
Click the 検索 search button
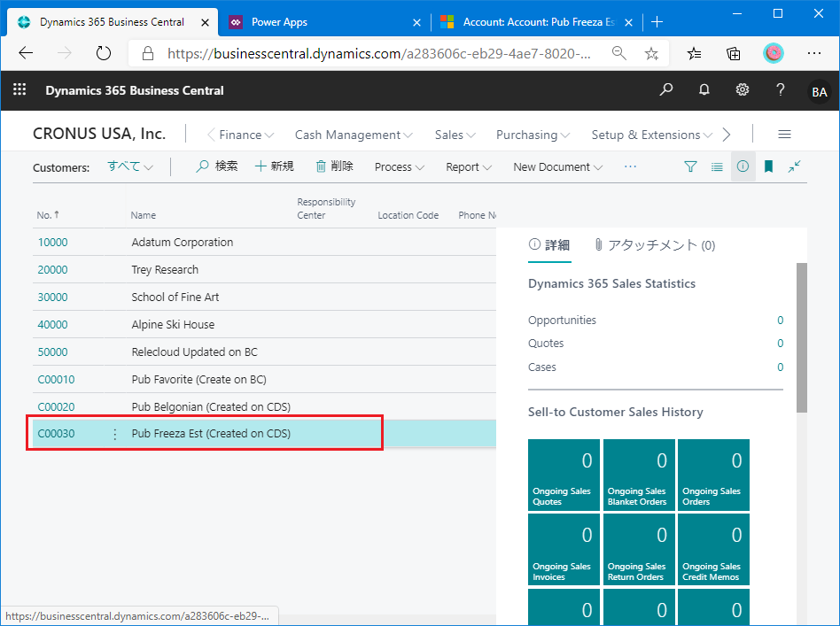(x=216, y=166)
